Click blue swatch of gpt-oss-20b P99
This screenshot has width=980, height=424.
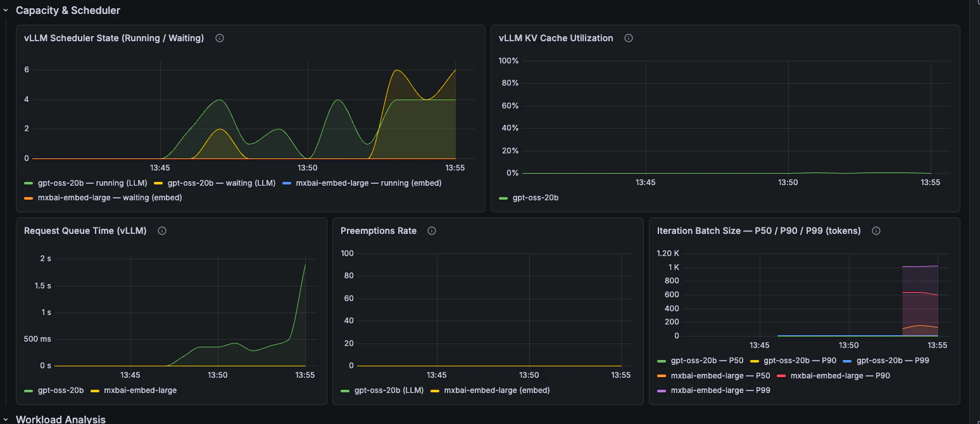click(x=847, y=361)
